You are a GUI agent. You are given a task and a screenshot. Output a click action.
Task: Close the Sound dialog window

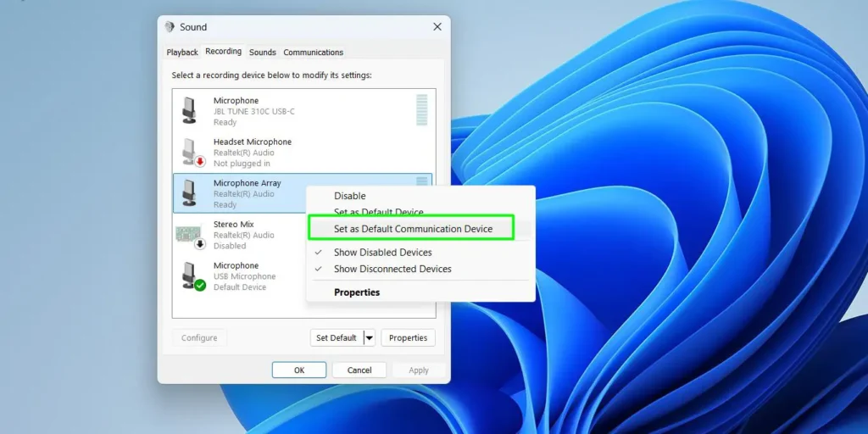click(437, 26)
